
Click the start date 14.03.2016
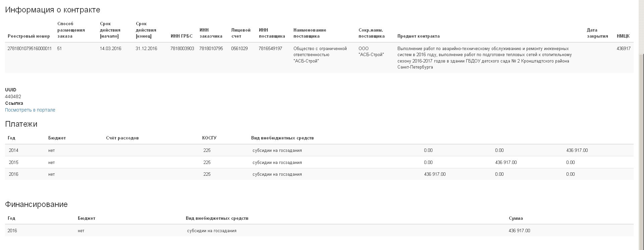pyautogui.click(x=110, y=49)
